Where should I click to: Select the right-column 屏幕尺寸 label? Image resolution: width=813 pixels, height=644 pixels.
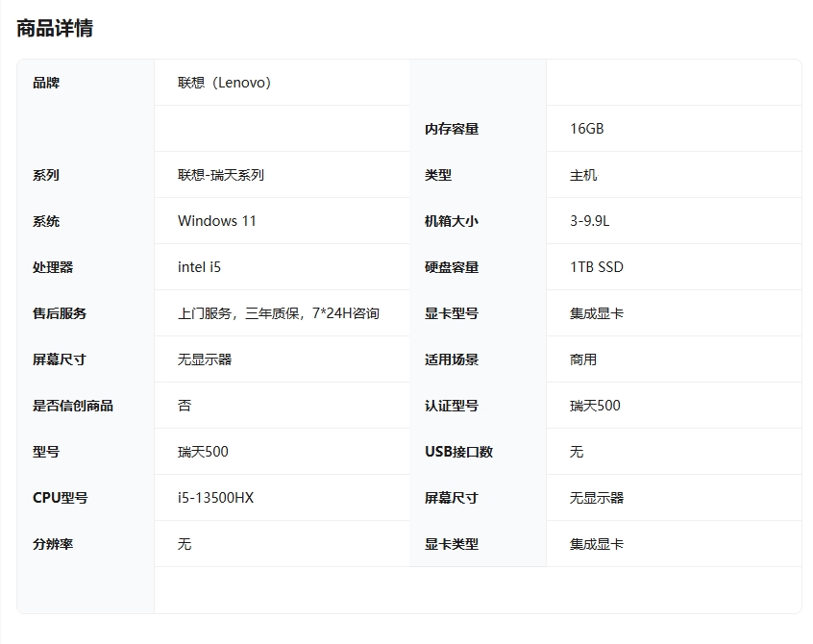pos(452,498)
